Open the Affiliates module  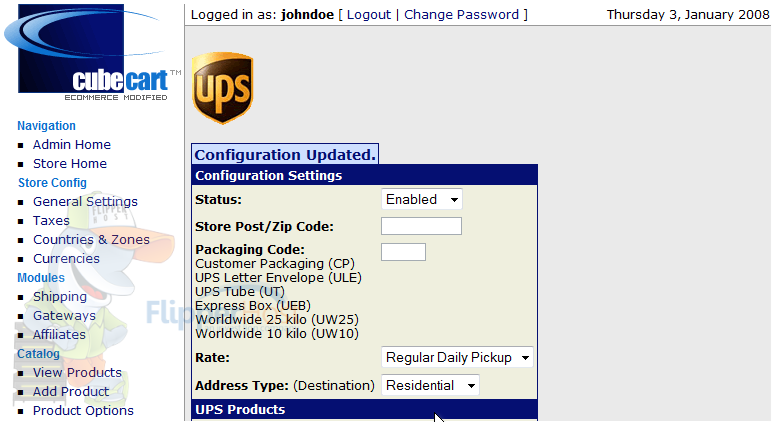pyautogui.click(x=59, y=335)
